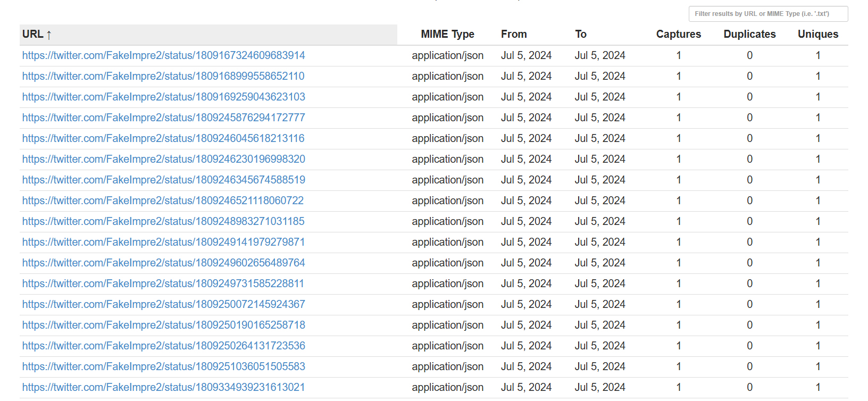Open the status link ending in 1809245876294172777
The image size is (868, 401).
[x=164, y=118]
